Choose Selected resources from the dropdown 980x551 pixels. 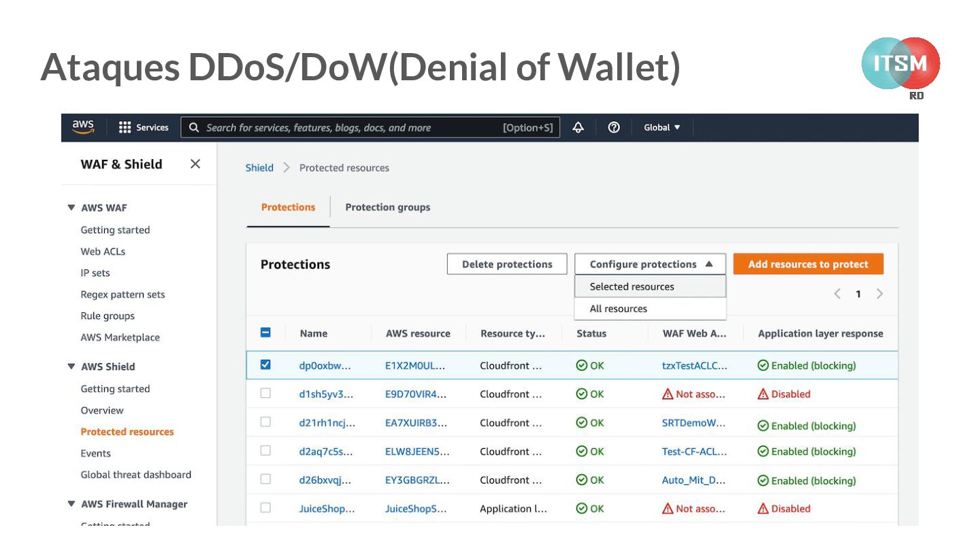[x=632, y=286]
